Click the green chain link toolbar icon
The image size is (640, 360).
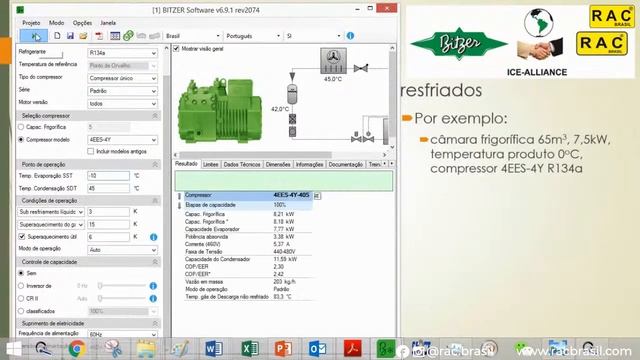128,36
